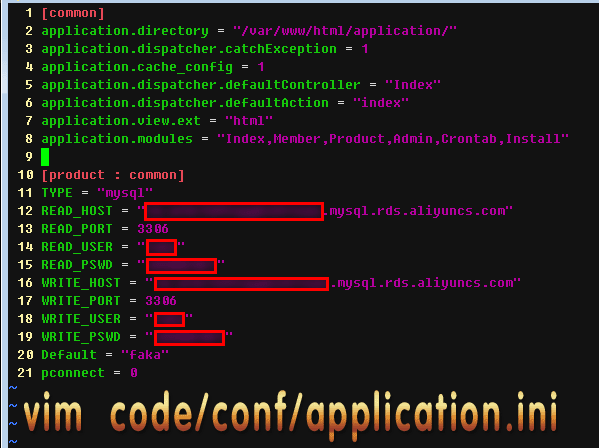599x448 pixels.
Task: Select the defaultController "Index" value
Action: click(x=413, y=84)
